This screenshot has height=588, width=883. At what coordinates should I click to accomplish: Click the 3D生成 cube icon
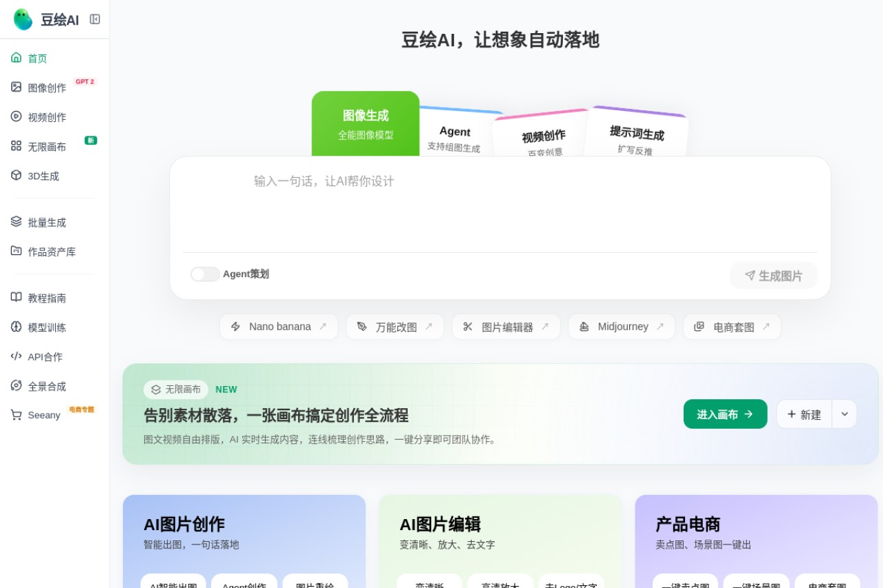16,175
